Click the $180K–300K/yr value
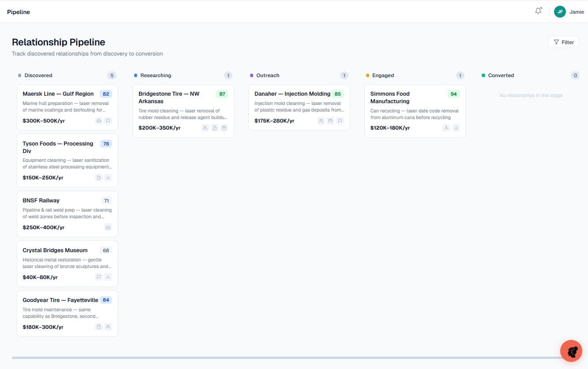The height and width of the screenshot is (369, 588). click(x=43, y=327)
